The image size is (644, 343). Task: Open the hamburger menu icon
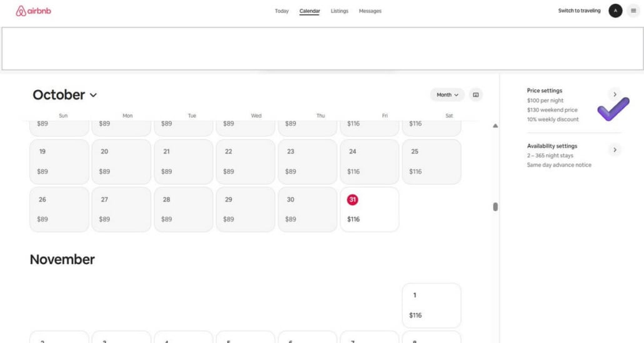633,11
